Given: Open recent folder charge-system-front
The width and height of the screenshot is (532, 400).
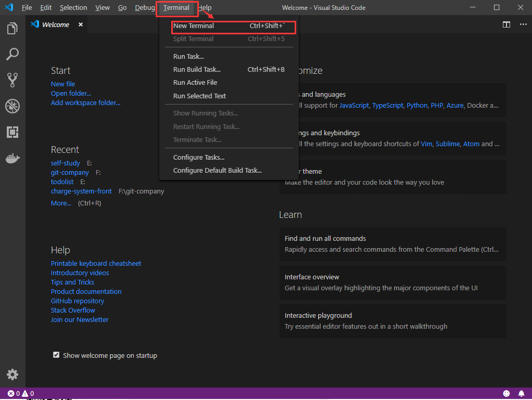Looking at the screenshot, I should click(81, 191).
